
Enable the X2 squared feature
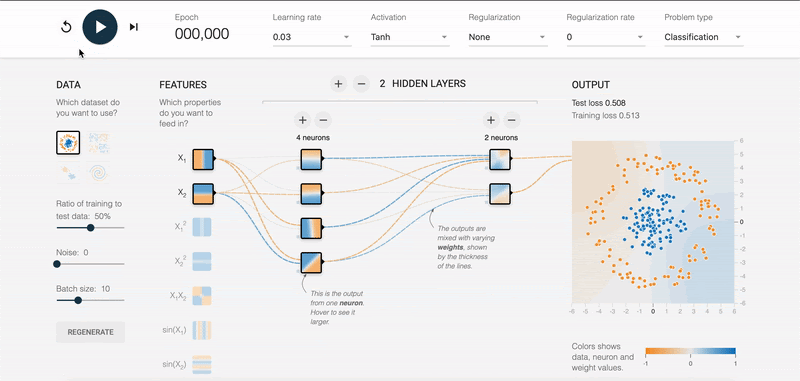click(x=202, y=261)
